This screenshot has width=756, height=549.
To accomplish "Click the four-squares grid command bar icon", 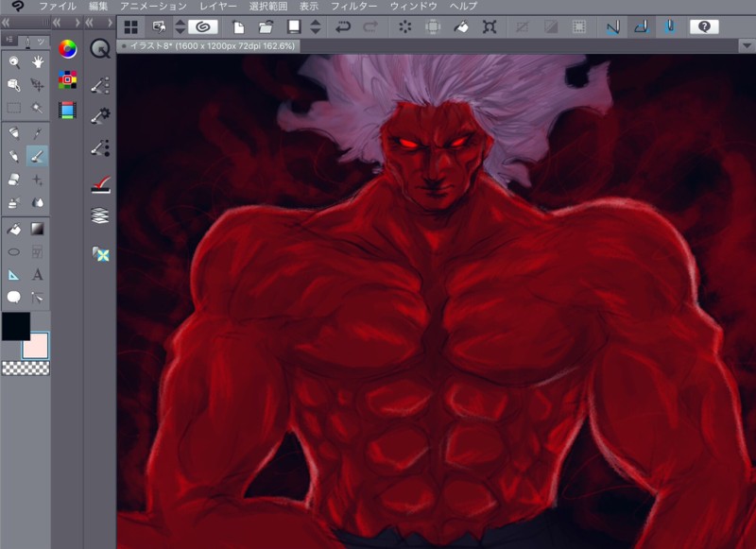I will (130, 27).
